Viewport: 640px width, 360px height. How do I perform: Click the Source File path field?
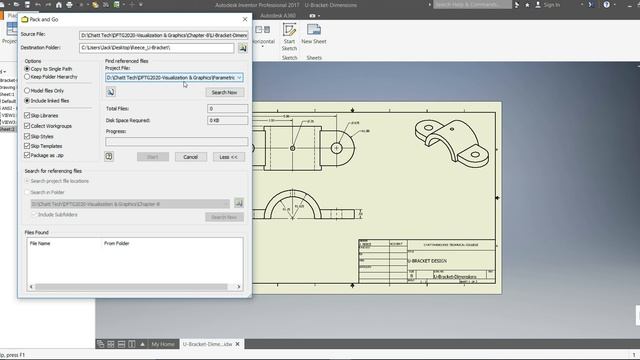[x=164, y=35]
